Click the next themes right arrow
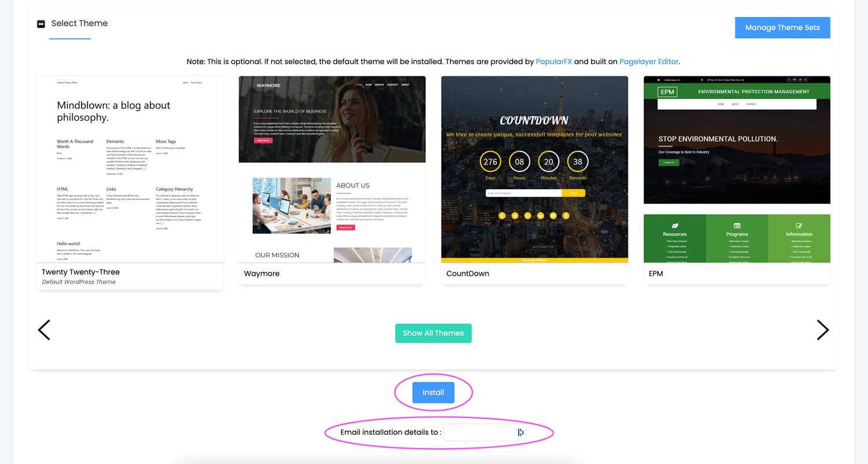This screenshot has width=868, height=464. pyautogui.click(x=822, y=330)
